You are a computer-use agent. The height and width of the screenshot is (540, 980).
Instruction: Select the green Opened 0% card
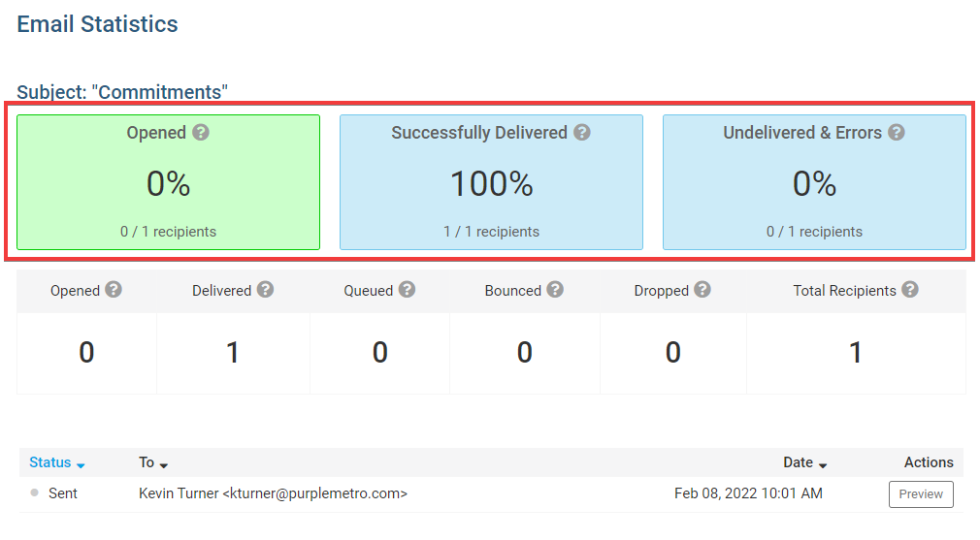pos(168,182)
